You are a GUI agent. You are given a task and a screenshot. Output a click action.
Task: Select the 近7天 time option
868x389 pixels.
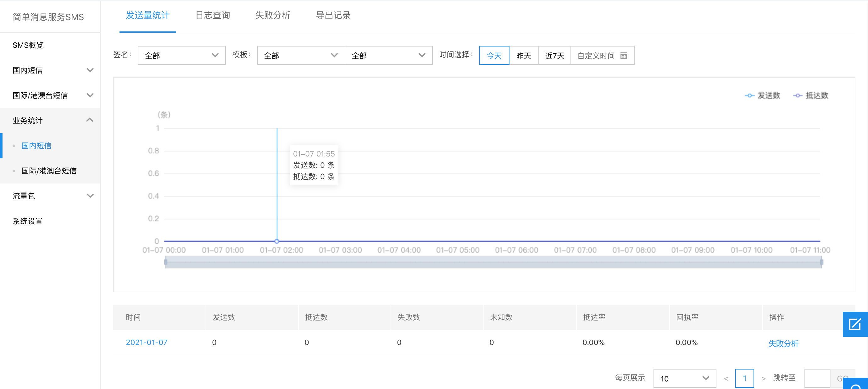(554, 56)
